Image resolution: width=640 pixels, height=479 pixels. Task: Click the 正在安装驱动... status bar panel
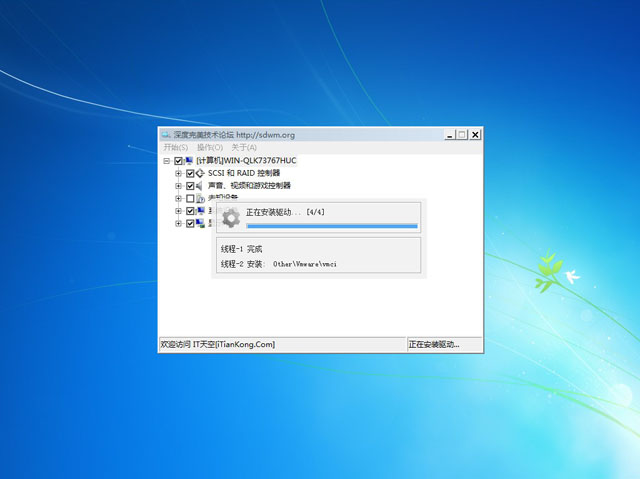pyautogui.click(x=444, y=344)
